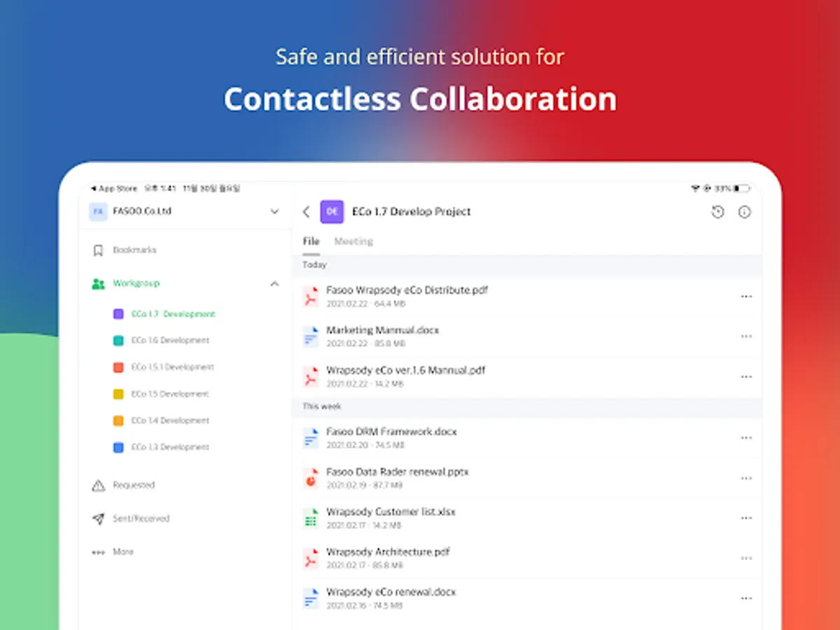The width and height of the screenshot is (840, 630).
Task: Click the FASOO.Co.Ltd company name
Action: tap(142, 211)
